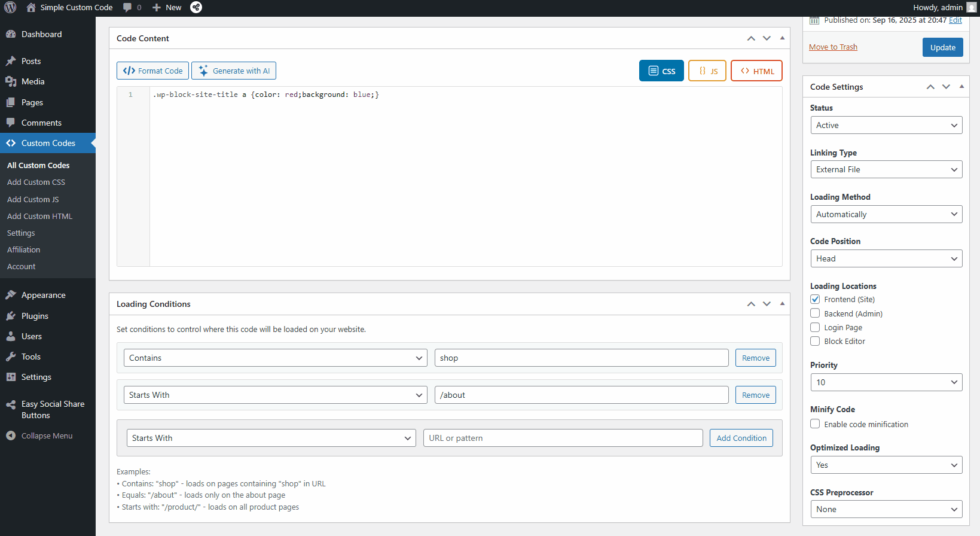Open the Media library
The image size is (980, 536).
click(48, 81)
